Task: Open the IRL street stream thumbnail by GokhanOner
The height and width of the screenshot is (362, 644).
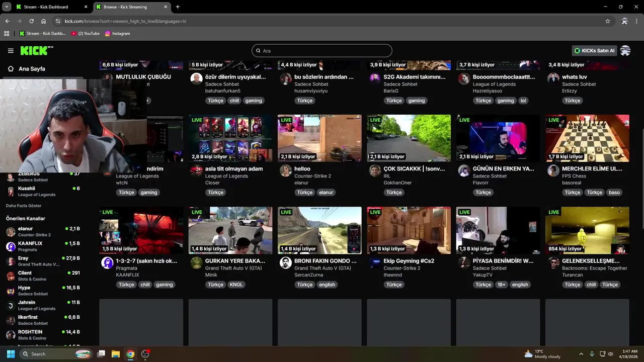Action: pos(409,138)
